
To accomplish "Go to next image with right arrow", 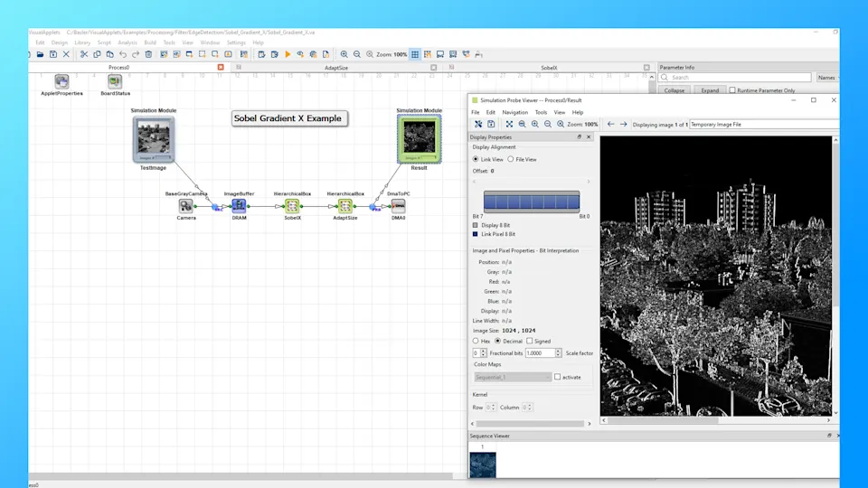I will (x=623, y=124).
